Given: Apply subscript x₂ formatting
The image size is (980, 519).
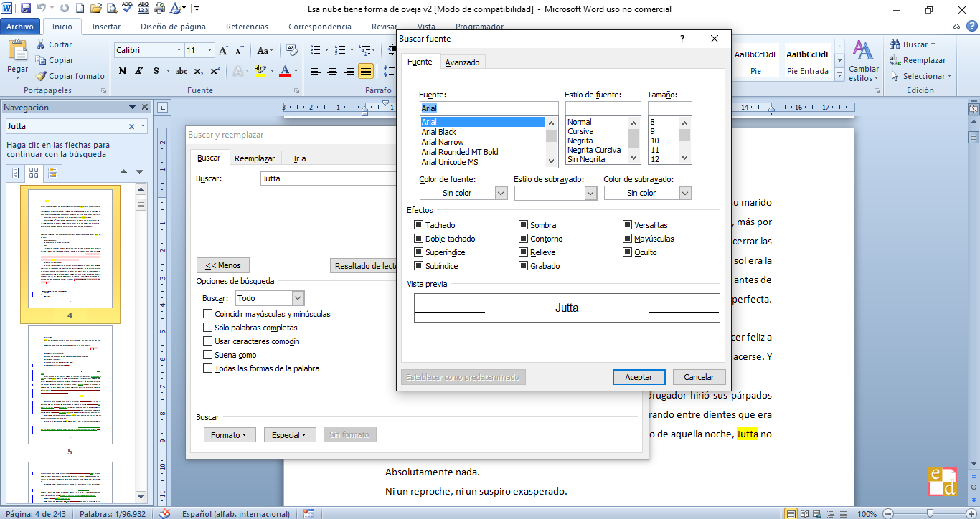Looking at the screenshot, I should (x=199, y=71).
